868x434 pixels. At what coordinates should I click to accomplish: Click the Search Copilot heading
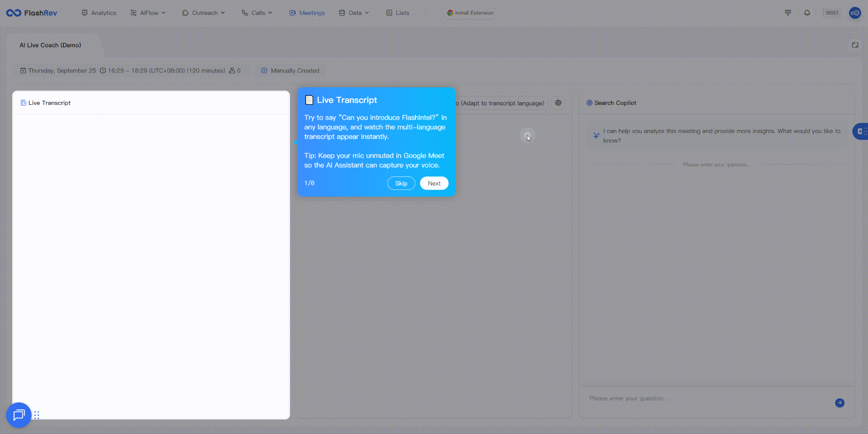[x=615, y=103]
